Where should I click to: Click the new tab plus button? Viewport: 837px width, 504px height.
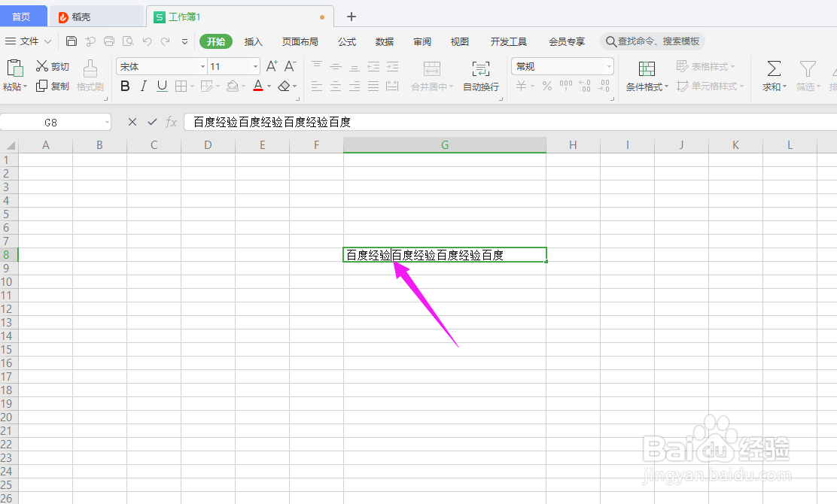[352, 17]
